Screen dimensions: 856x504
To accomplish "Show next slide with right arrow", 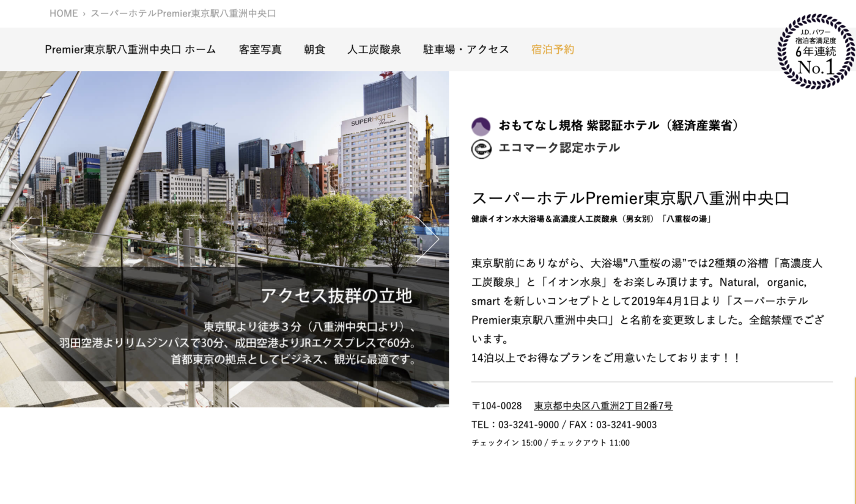I will 428,239.
